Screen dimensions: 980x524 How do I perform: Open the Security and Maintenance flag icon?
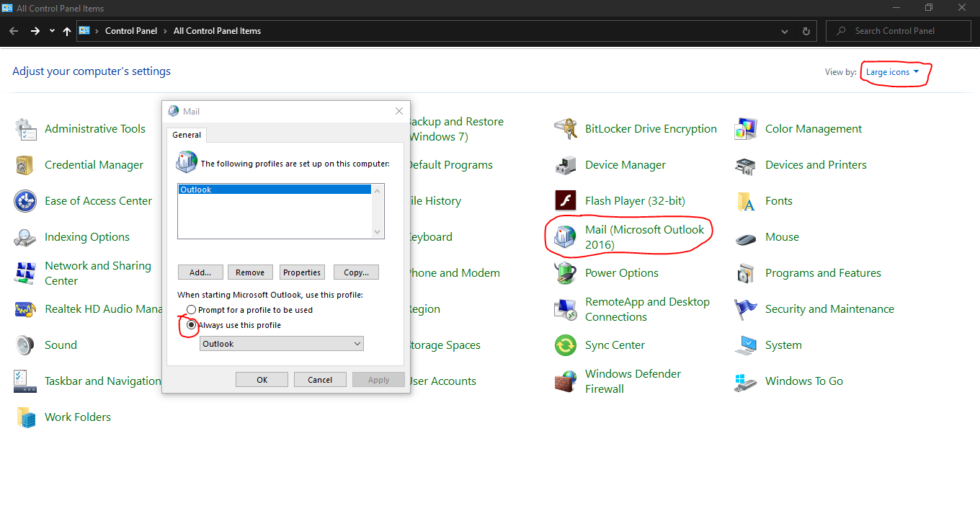coord(746,309)
